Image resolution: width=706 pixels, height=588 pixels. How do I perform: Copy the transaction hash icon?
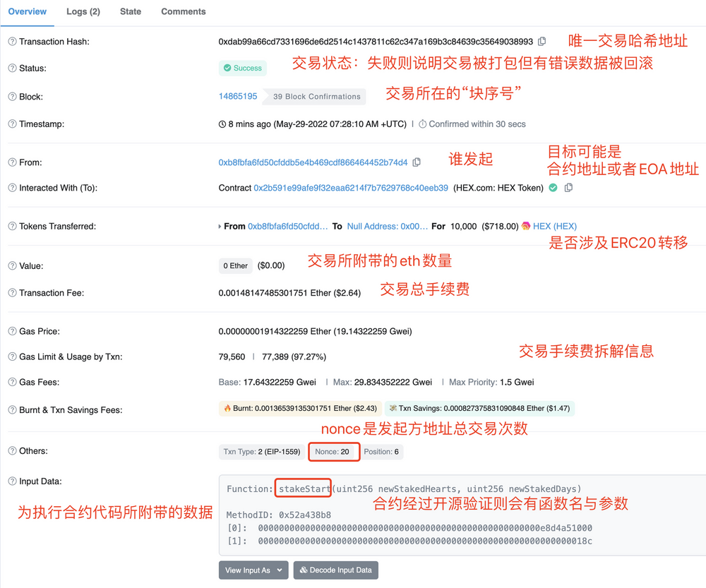coord(542,42)
